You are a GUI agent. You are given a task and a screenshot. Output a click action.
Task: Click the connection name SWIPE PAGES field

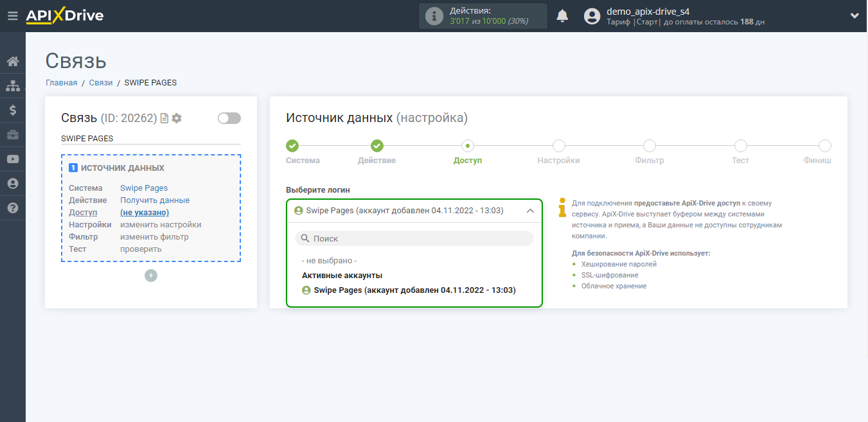(x=151, y=139)
